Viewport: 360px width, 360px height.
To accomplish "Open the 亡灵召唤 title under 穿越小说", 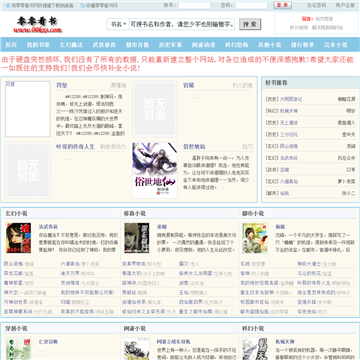I will point(48,342).
